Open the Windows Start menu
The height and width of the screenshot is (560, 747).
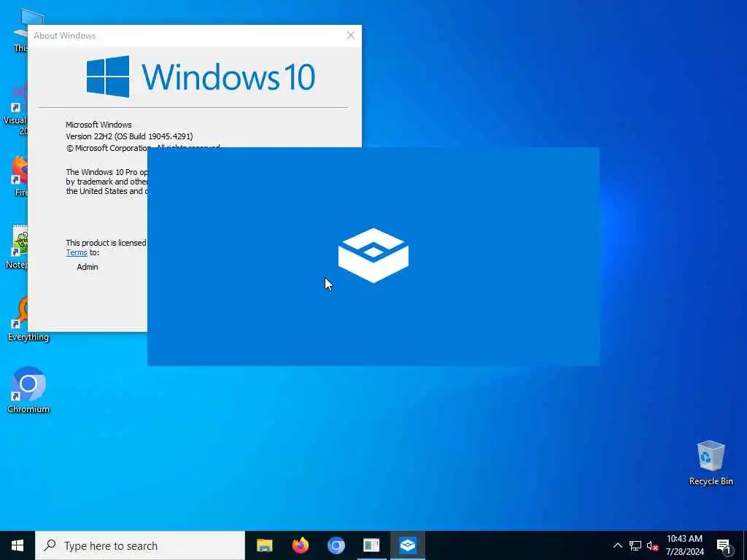click(18, 545)
